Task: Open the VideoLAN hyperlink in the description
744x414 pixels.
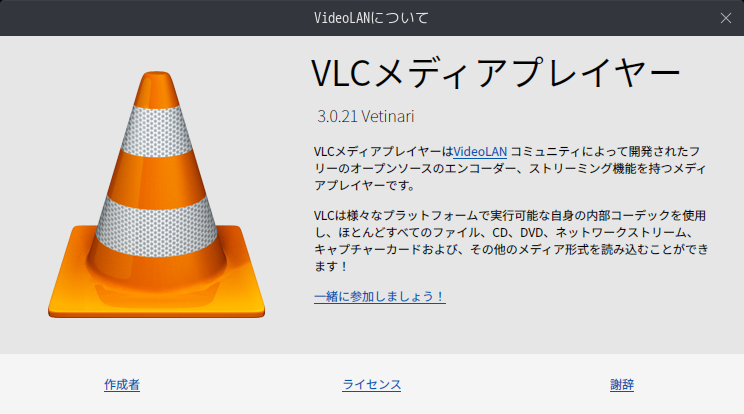Action: 480,152
